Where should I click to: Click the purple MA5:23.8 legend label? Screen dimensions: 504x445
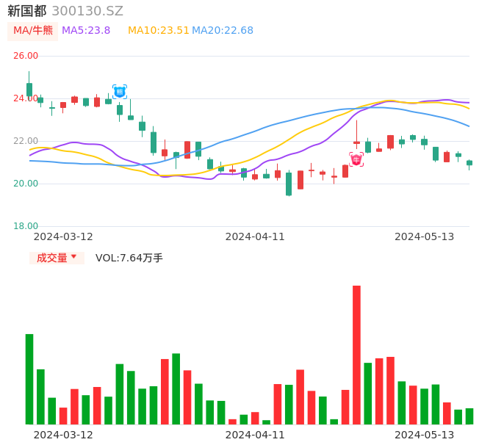pos(86,31)
